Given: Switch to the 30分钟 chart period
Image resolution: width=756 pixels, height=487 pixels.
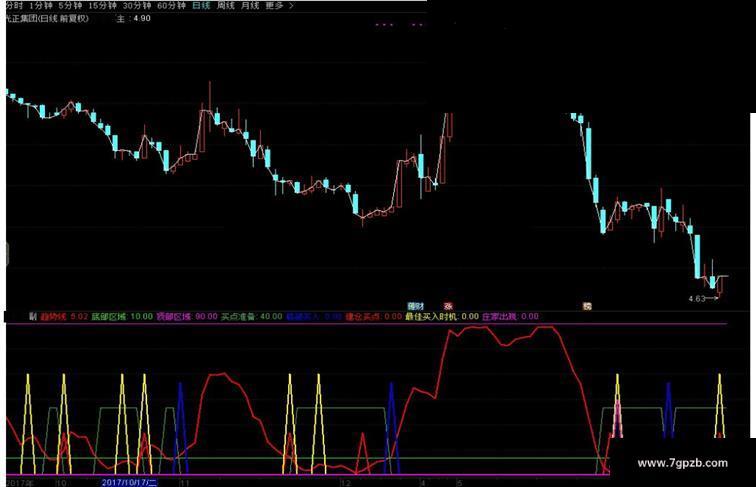Looking at the screenshot, I should [137, 6].
